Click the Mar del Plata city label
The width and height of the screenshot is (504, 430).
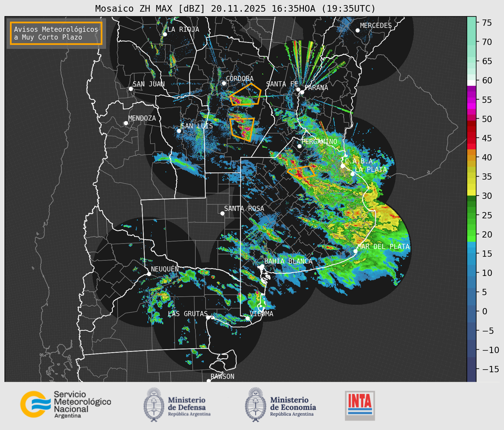coord(384,246)
